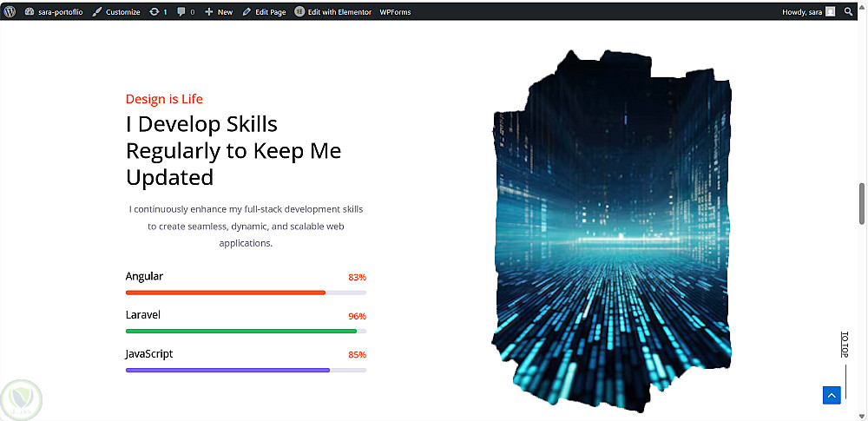Viewport: 868px width, 421px height.
Task: Click Customize in the admin bar
Action: (x=116, y=11)
